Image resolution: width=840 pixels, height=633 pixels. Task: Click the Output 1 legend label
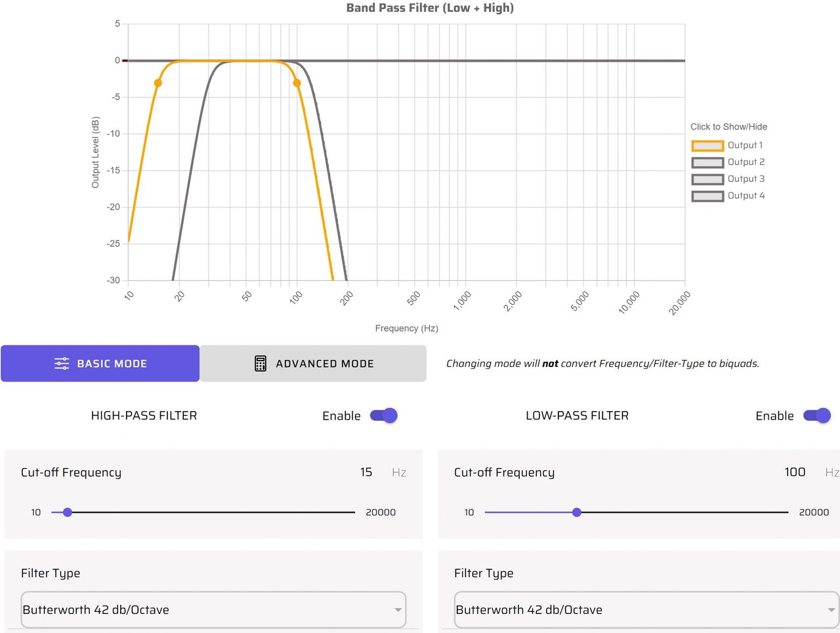click(x=745, y=146)
